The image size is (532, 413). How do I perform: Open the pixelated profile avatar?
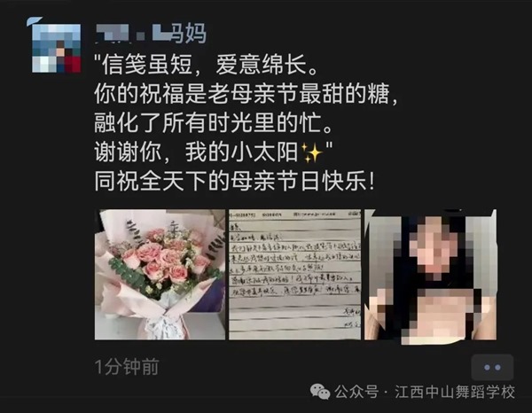point(56,48)
